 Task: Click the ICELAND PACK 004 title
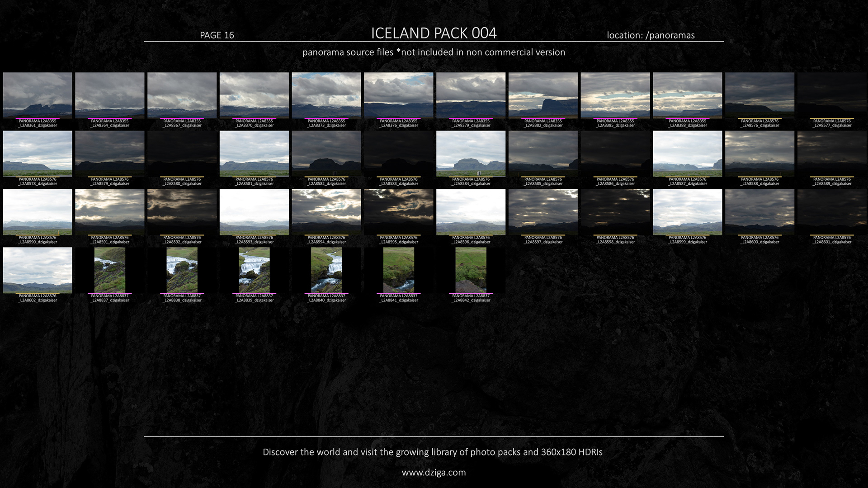point(434,33)
